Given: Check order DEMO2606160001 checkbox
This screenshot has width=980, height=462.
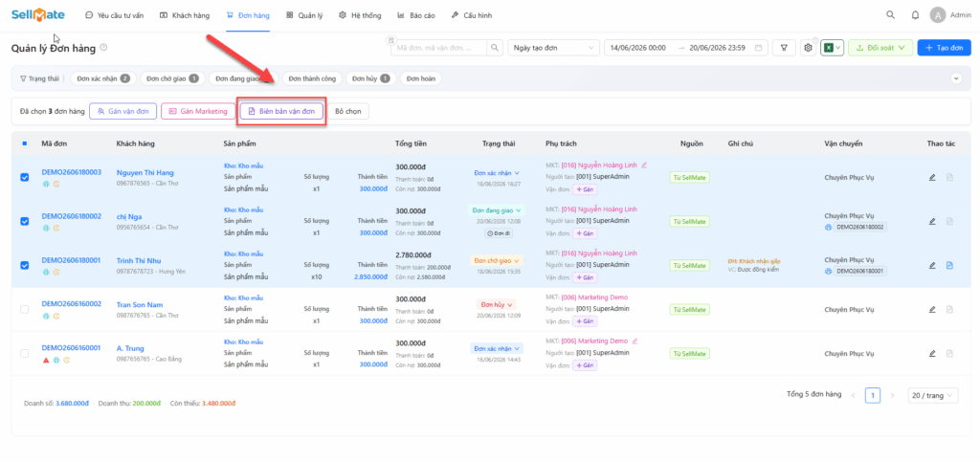Looking at the screenshot, I should [24, 353].
